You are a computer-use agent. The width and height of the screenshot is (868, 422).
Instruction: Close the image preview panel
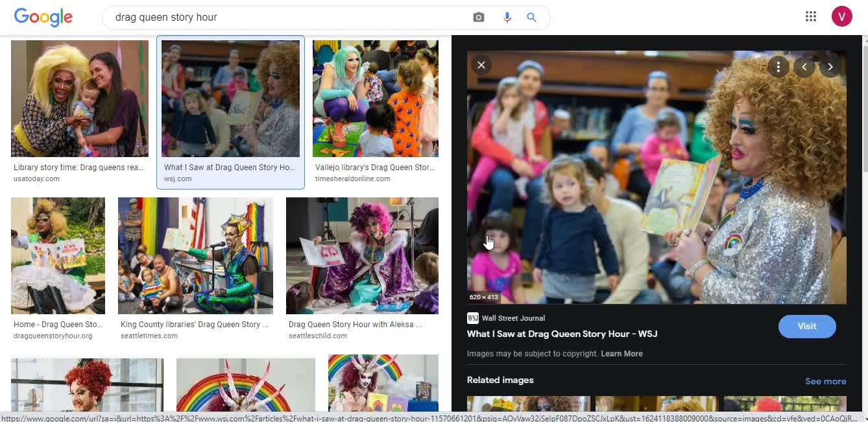[481, 65]
